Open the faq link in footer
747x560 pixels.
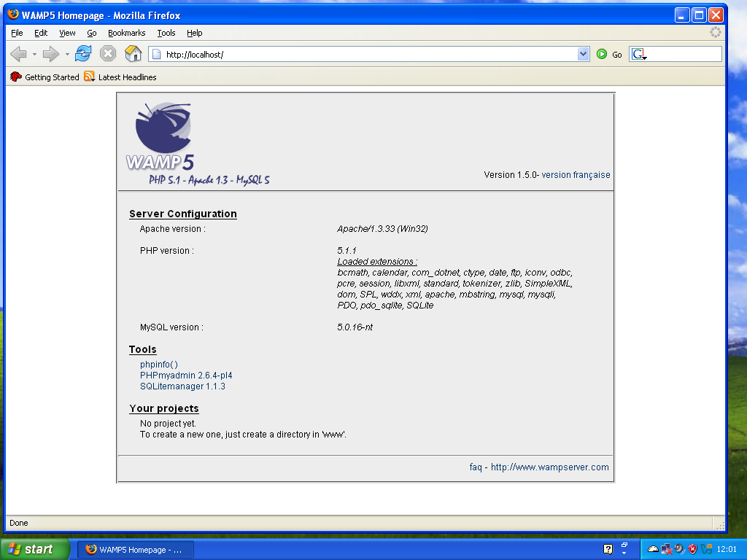coord(476,467)
